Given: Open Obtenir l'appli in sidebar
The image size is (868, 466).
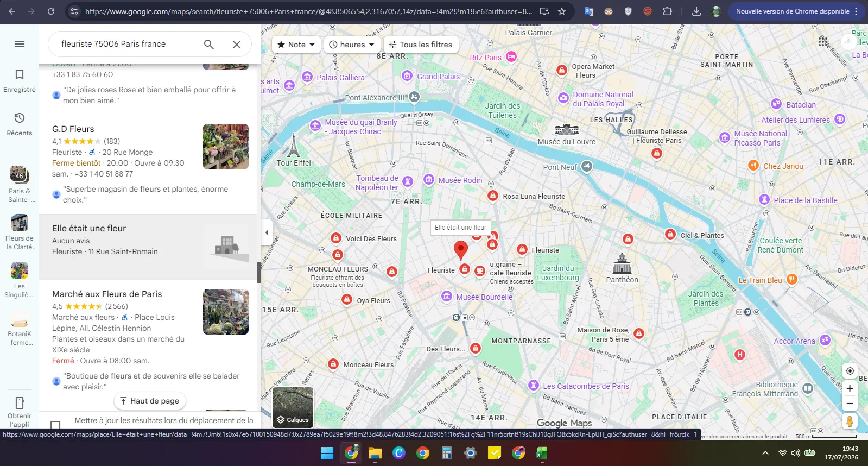Looking at the screenshot, I should [x=20, y=412].
